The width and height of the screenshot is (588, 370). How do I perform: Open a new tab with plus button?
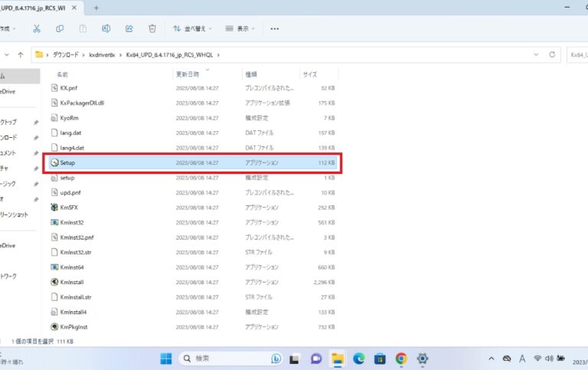pyautogui.click(x=96, y=7)
